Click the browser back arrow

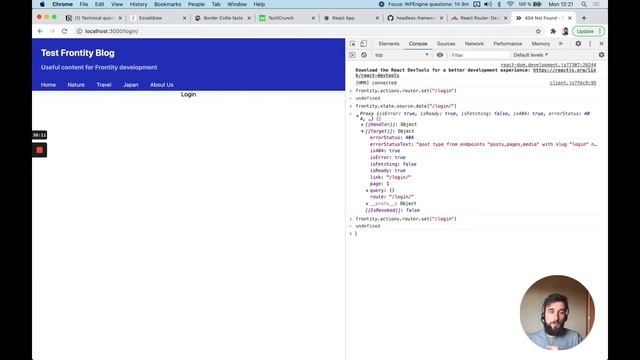pos(40,31)
